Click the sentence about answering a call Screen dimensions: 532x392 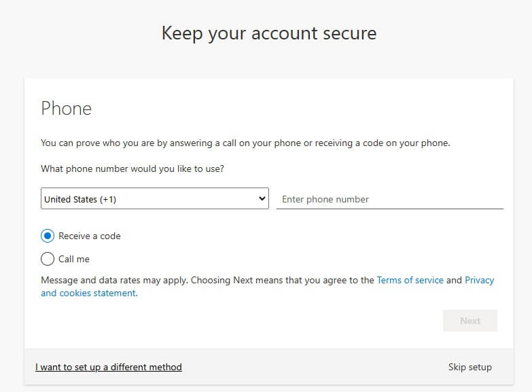coord(245,143)
